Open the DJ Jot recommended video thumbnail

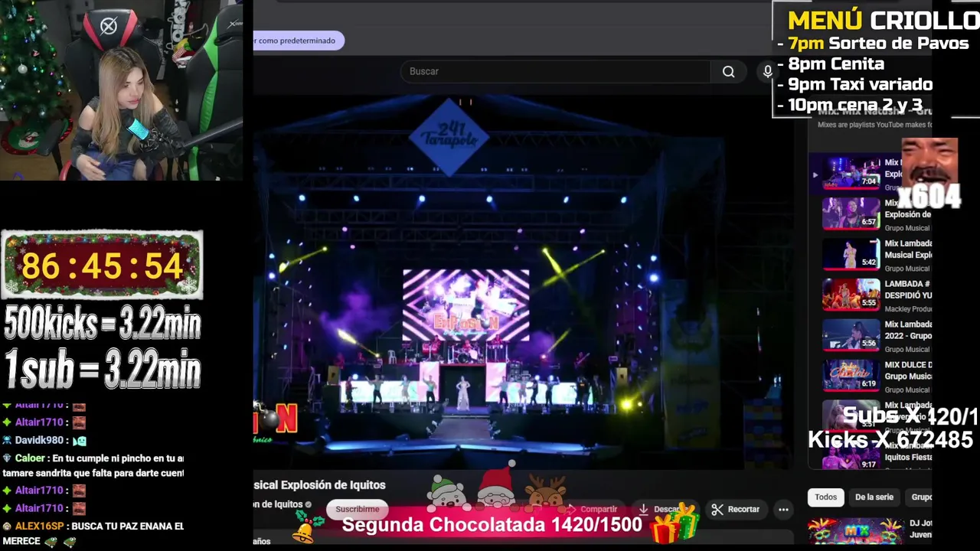[x=855, y=532]
